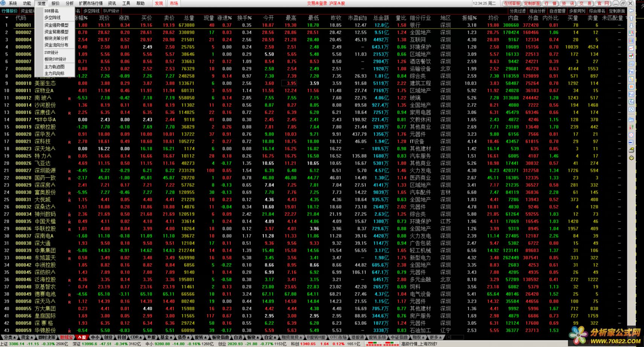Open the 组合分析 tab
The width and height of the screenshot is (644, 347).
pyautogui.click(x=537, y=11)
